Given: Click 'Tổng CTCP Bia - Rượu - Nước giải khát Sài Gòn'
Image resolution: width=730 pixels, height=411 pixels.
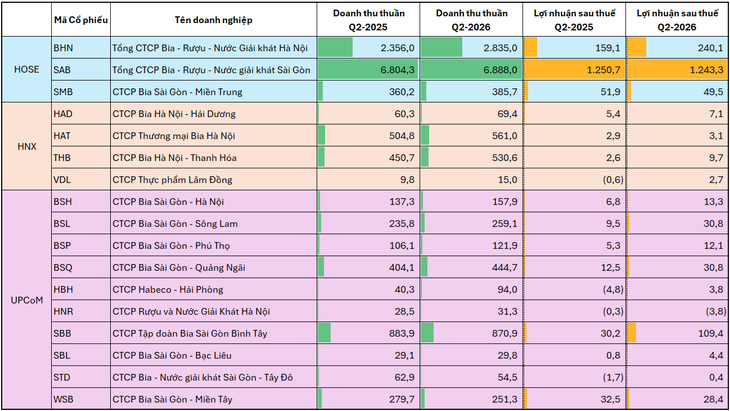Looking at the screenshot, I should click(211, 70).
